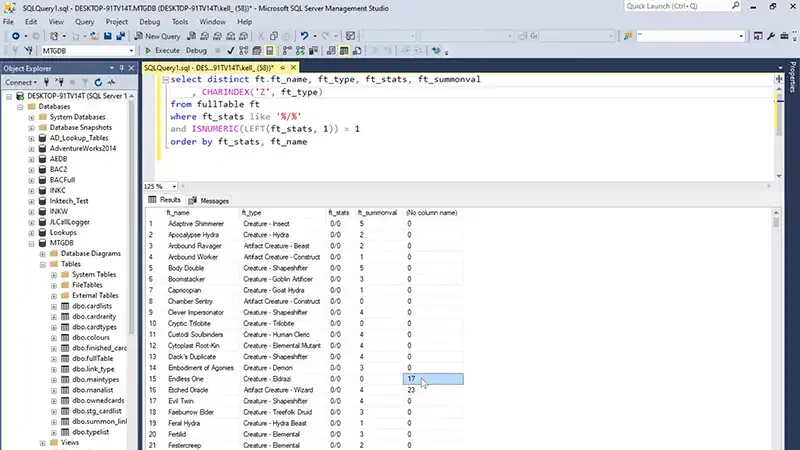Pin the Object Explorer panel
This screenshot has height=450, width=800.
pos(119,68)
